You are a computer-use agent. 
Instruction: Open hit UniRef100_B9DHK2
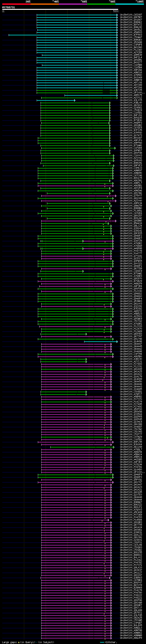point(131,22)
